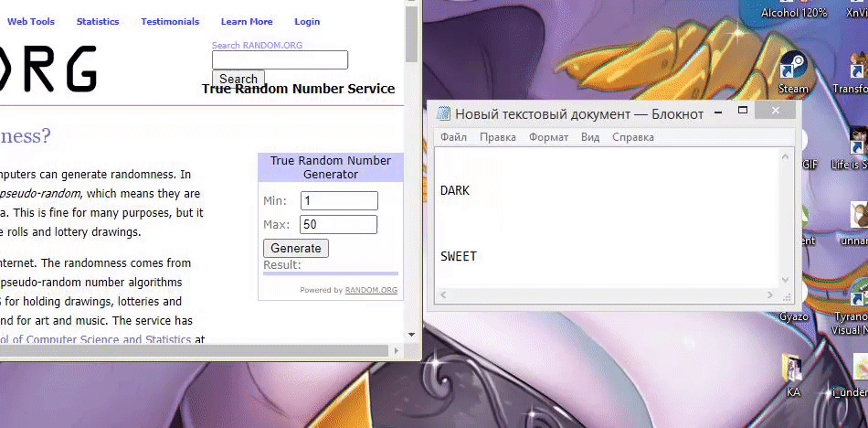Screen dimensions: 868x428
Task: Open the Формат menu in Notepad
Action: click(x=548, y=137)
